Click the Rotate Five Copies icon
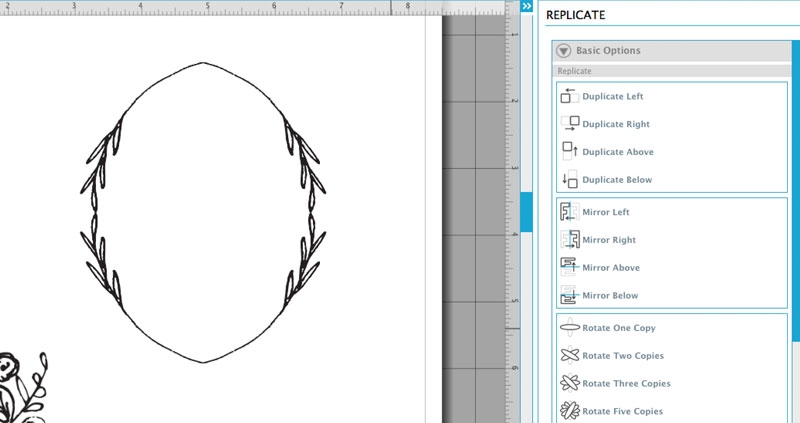The image size is (800, 423). [570, 410]
